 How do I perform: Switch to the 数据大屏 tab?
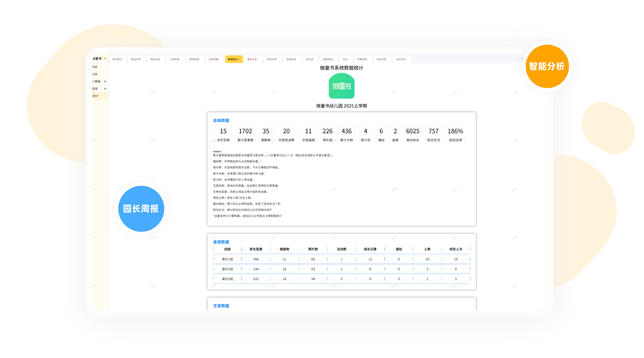(x=252, y=59)
